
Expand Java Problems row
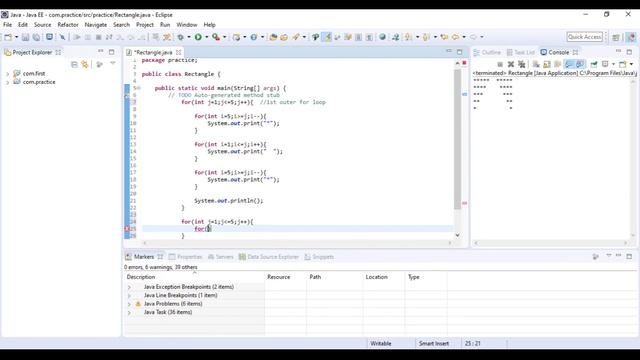129,304
